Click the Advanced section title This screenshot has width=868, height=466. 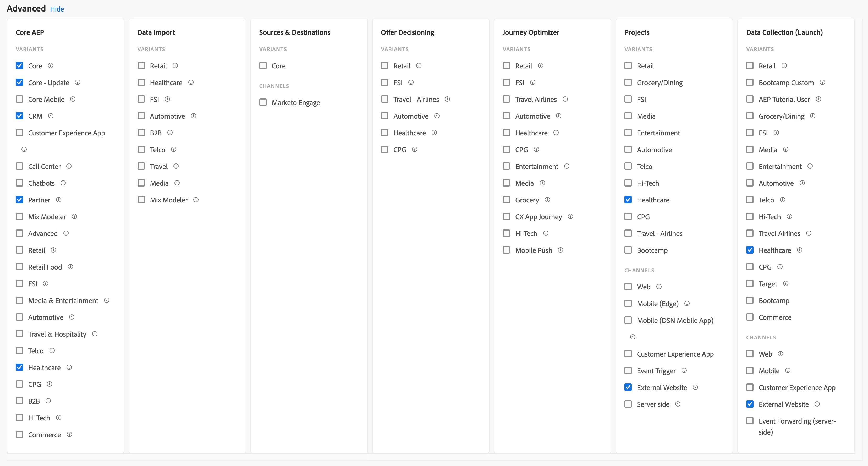click(x=26, y=8)
